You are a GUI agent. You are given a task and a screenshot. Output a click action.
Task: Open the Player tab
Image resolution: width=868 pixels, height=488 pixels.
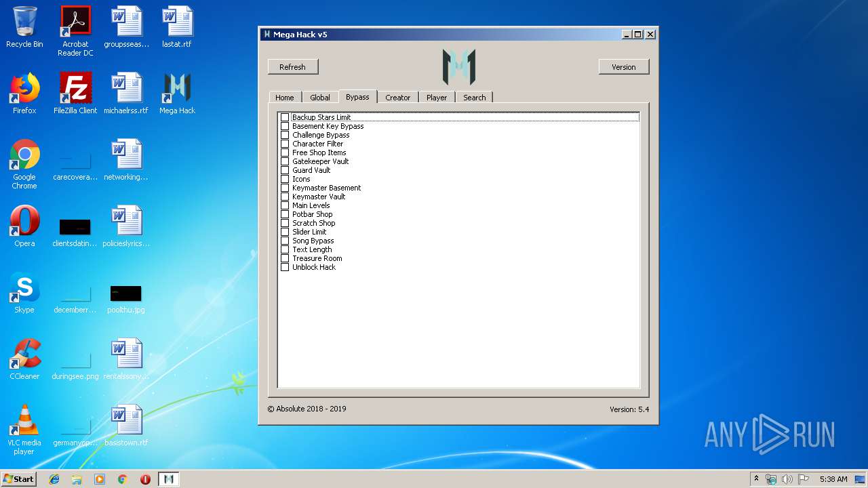(437, 98)
